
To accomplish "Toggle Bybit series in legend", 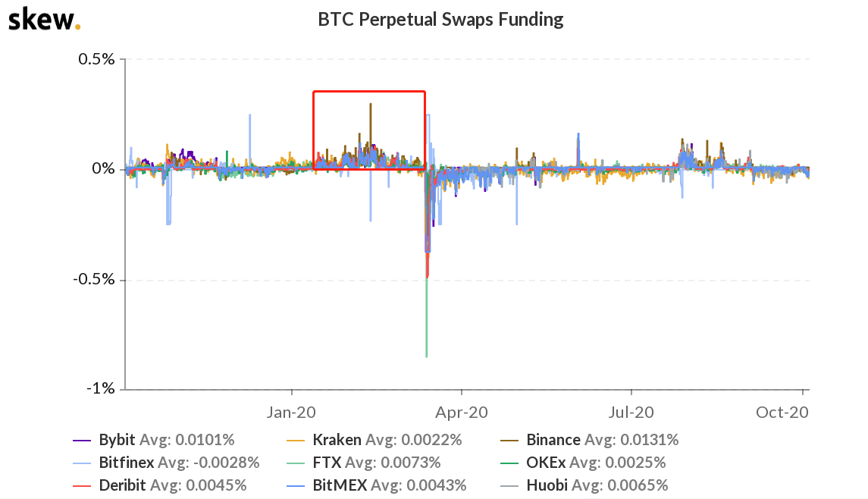I will tap(154, 440).
